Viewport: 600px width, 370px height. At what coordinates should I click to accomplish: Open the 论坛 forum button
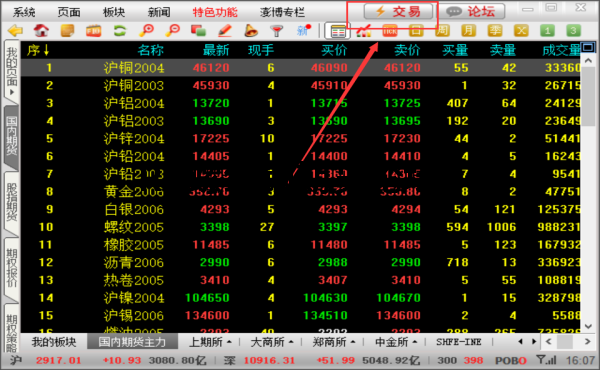pyautogui.click(x=471, y=11)
